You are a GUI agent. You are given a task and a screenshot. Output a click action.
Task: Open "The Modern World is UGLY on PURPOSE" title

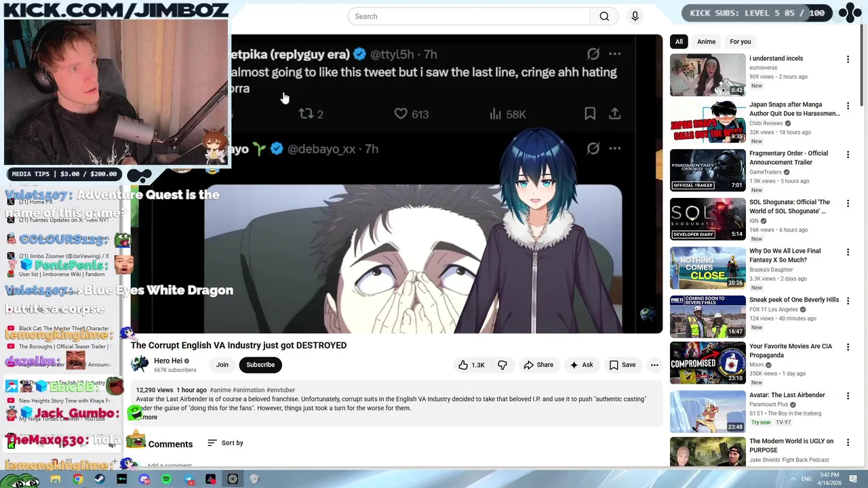click(791, 445)
